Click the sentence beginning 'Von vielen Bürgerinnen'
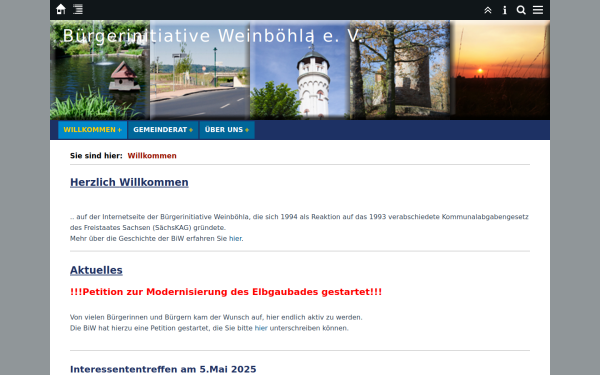Image resolution: width=600 pixels, height=375 pixels. 216,317
